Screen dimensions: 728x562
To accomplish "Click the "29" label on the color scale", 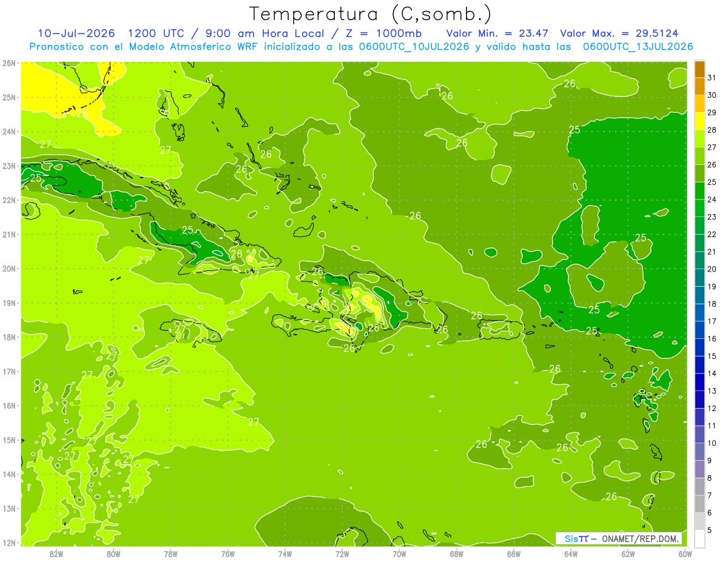I will pos(712,113).
